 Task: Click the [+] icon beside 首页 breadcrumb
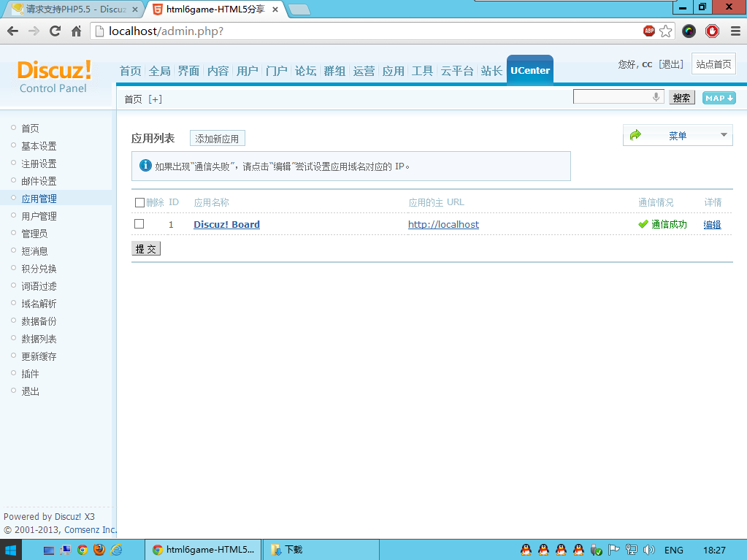156,99
